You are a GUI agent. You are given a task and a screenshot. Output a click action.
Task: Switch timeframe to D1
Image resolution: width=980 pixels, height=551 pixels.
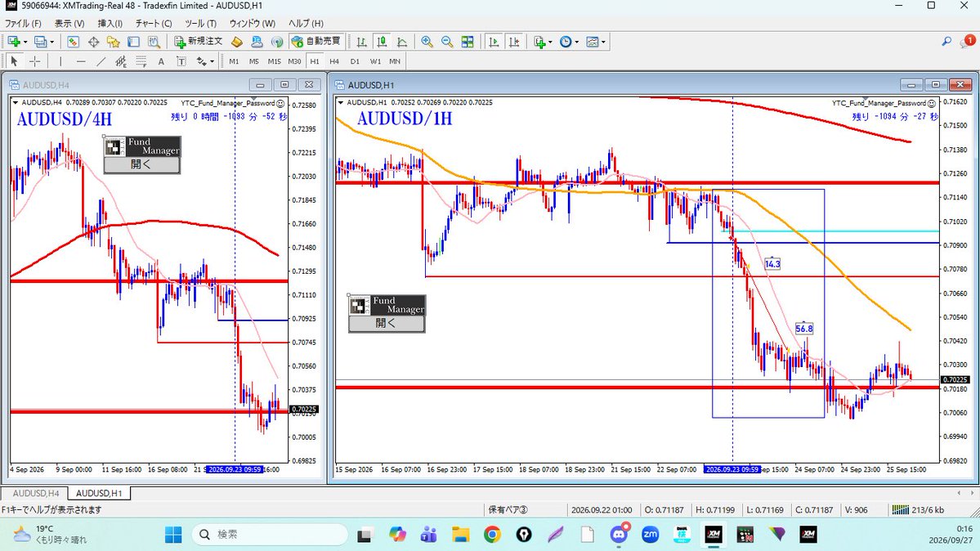[x=355, y=61]
